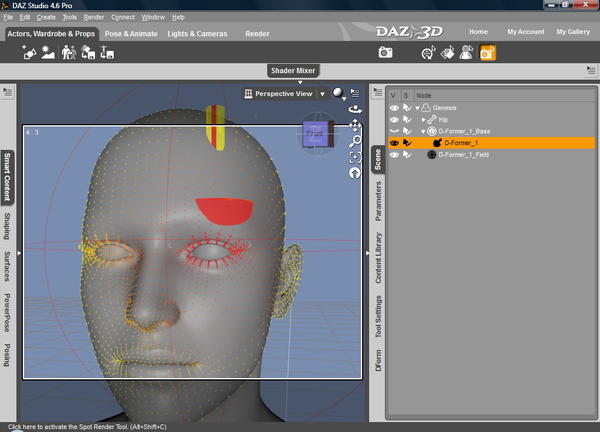Expand the Hip tree node
Screen dimensions: 600x432
click(423, 120)
